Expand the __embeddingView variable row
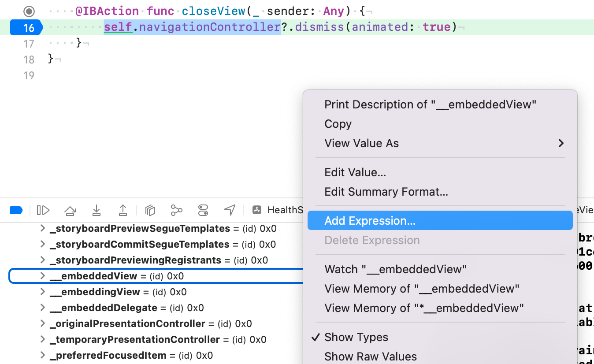Viewport: 594px width, 364px height. pos(43,292)
